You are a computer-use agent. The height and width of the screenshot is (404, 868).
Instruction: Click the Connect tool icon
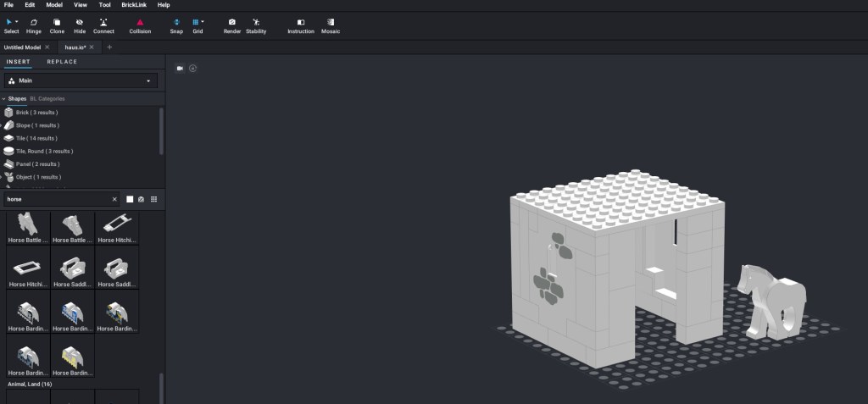point(103,25)
